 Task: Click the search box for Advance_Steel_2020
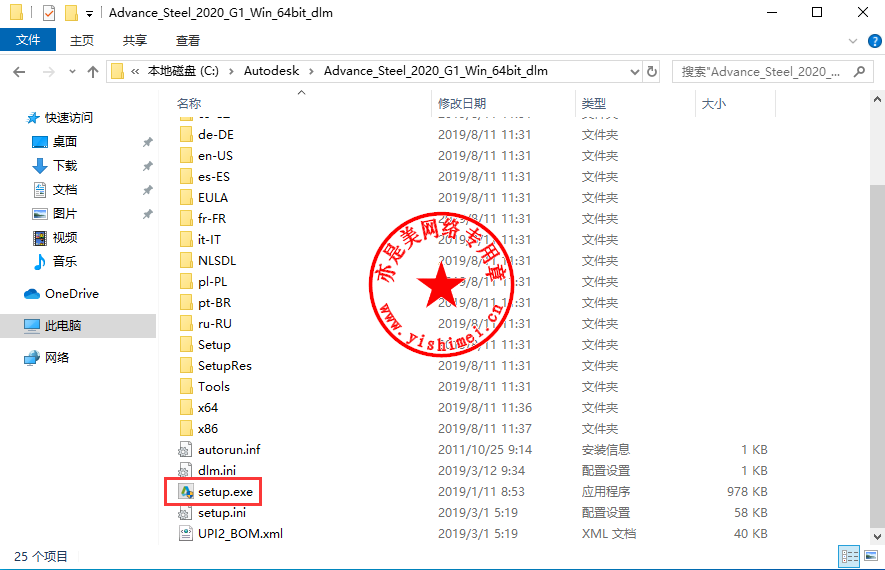(x=761, y=72)
